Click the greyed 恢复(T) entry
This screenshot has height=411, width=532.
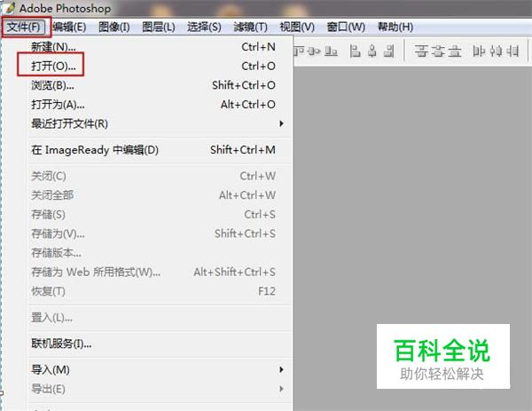[x=160, y=291]
